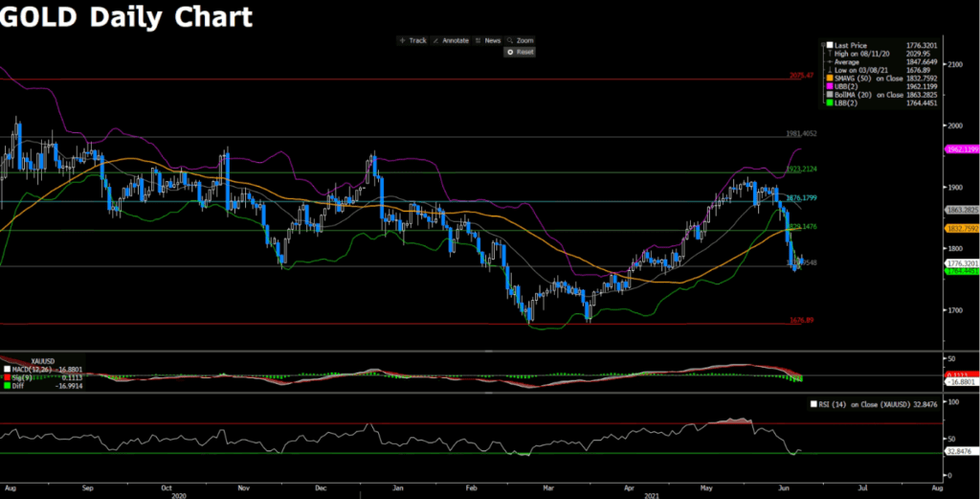Click the Mar month axis label
Image resolution: width=980 pixels, height=499 pixels.
coord(548,486)
